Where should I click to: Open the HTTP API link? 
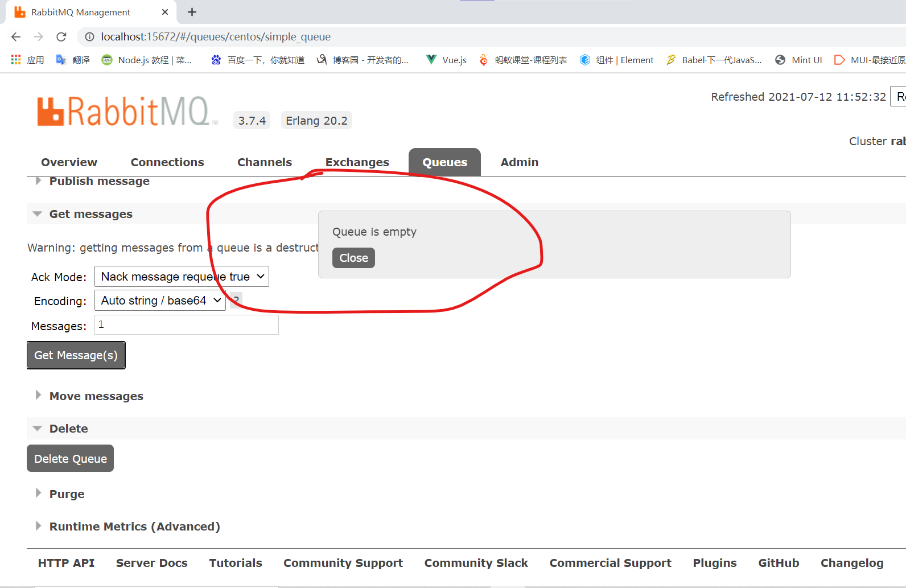click(66, 563)
